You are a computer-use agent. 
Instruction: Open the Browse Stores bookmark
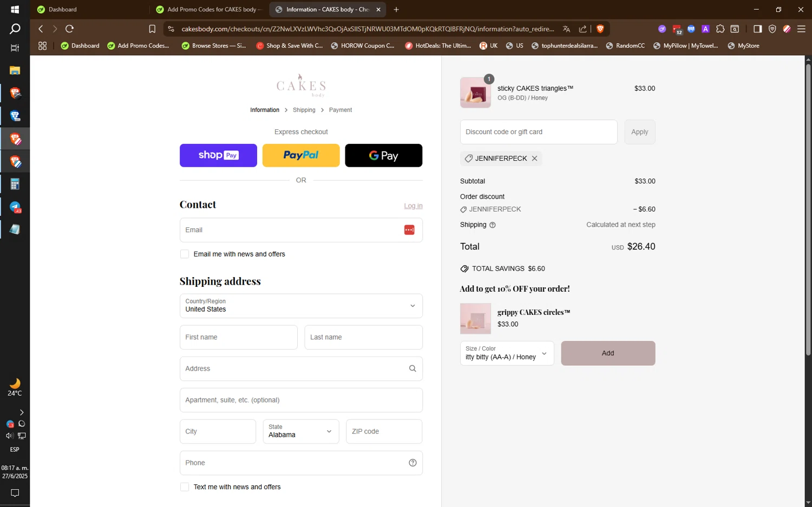(x=214, y=46)
